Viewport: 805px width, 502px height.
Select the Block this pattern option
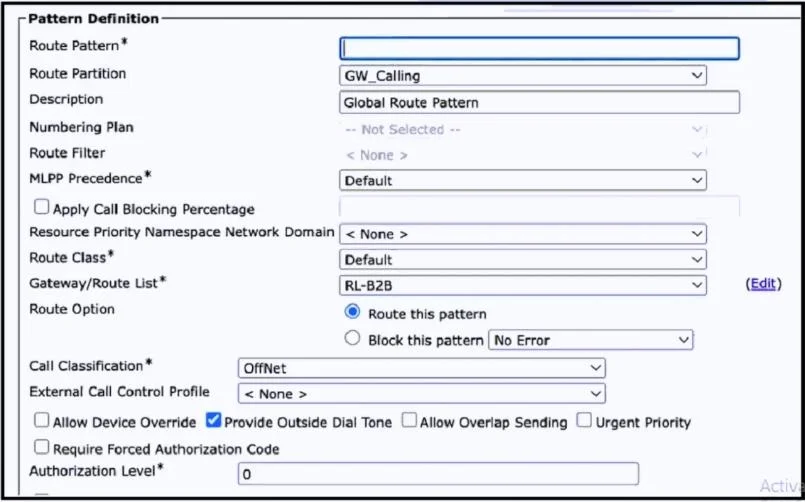click(x=352, y=339)
